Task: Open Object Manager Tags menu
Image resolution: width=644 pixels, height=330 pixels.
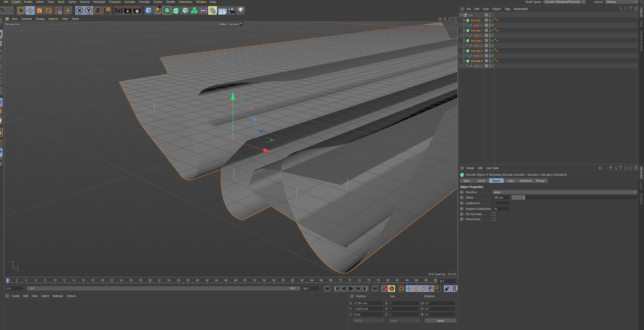Action: (x=507, y=9)
